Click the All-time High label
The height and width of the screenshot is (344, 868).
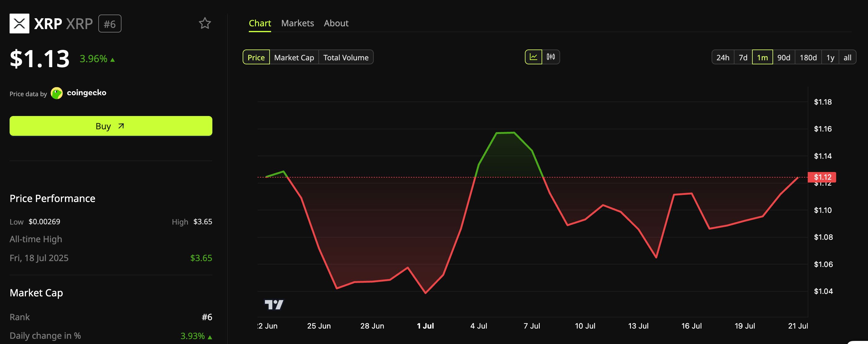point(36,239)
